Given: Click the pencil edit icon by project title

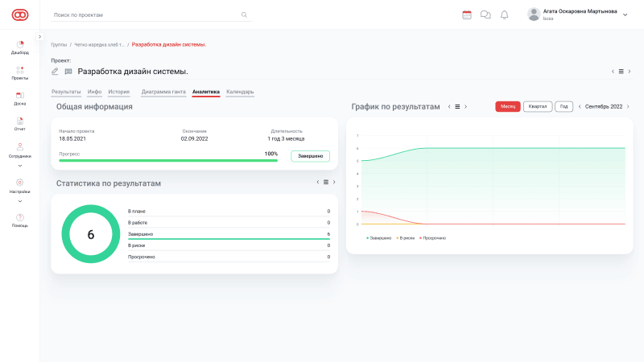Looking at the screenshot, I should 56,72.
